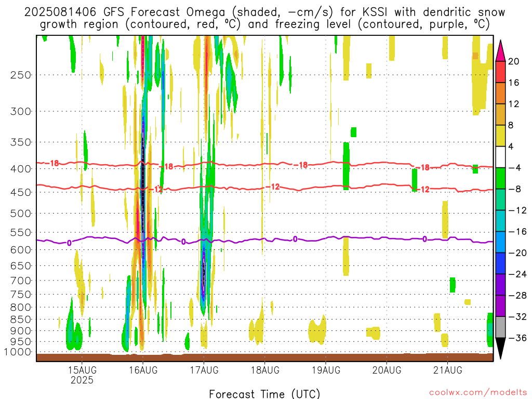Click the 250 pressure level label
Viewport: 532px width, 399px height.
pos(21,75)
